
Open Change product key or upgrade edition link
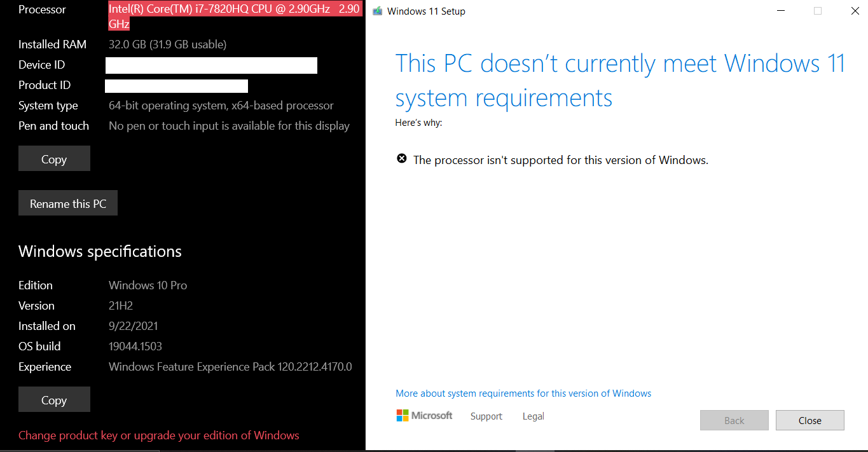[159, 435]
